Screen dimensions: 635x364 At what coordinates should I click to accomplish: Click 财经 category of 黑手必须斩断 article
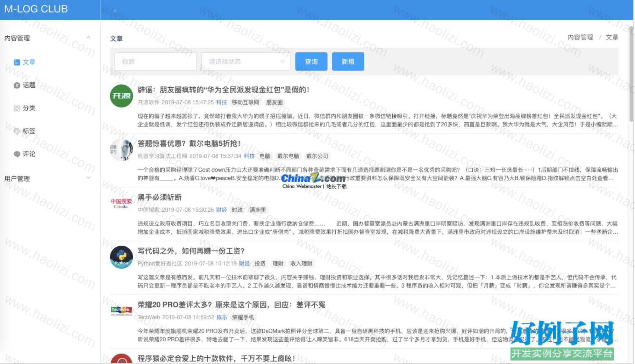tap(221, 210)
